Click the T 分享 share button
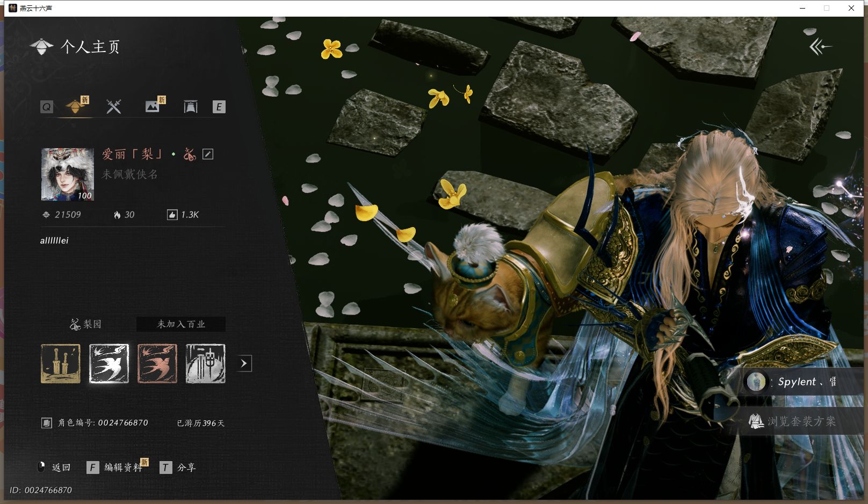This screenshot has height=504, width=868. pyautogui.click(x=178, y=468)
